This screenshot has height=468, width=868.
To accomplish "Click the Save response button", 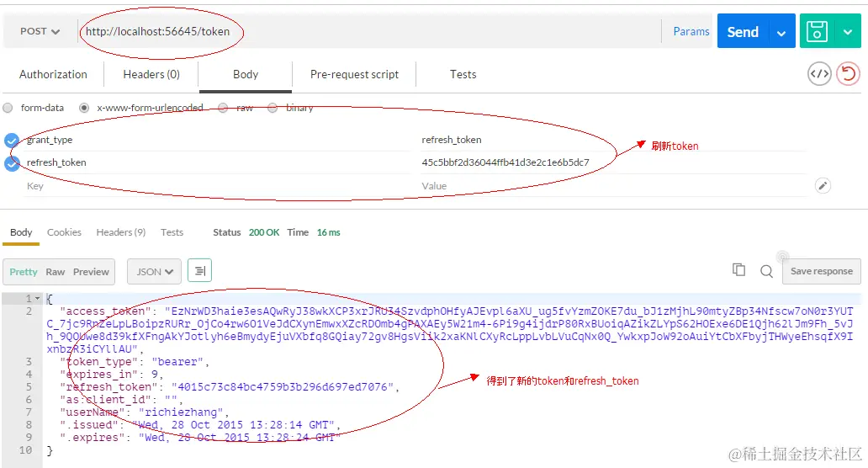I will [x=822, y=271].
